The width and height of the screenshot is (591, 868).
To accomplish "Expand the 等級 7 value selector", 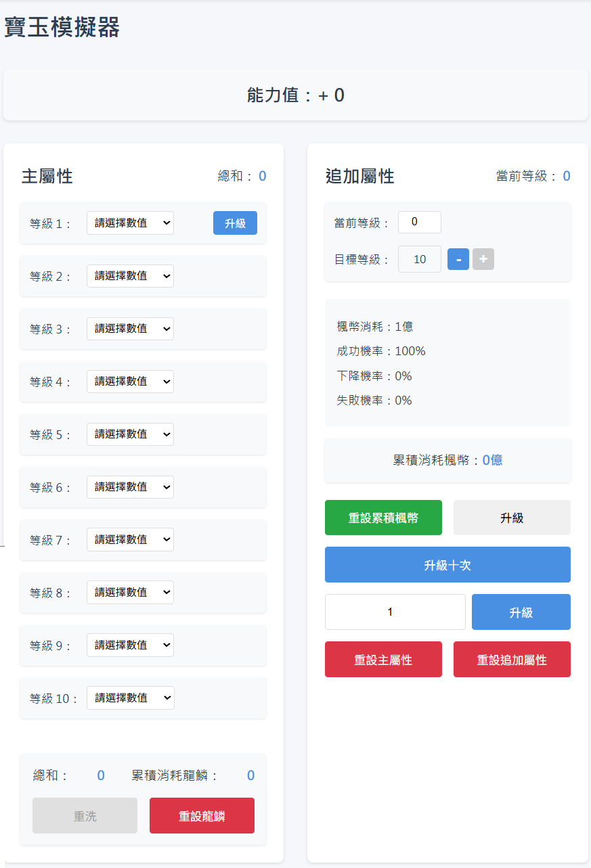I will point(130,540).
